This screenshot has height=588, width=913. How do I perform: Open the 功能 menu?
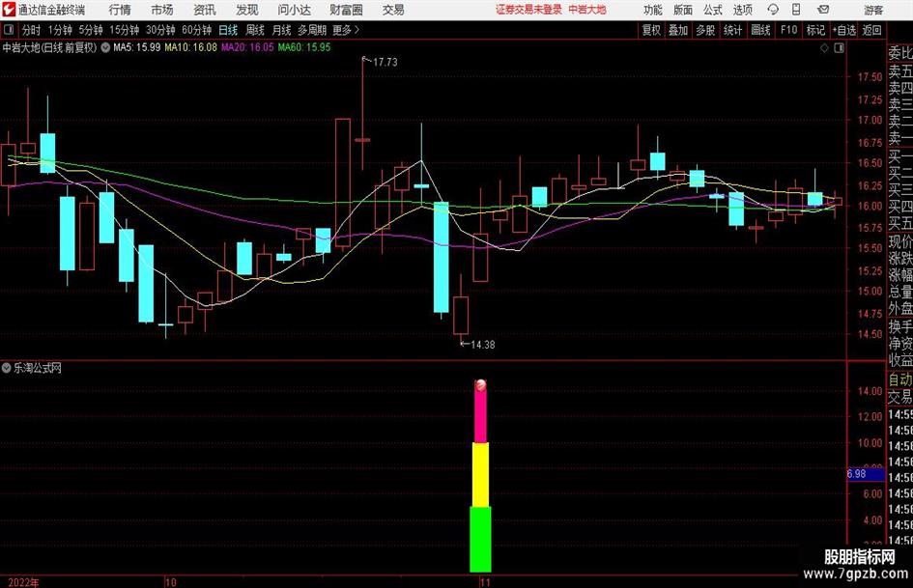pos(653,10)
